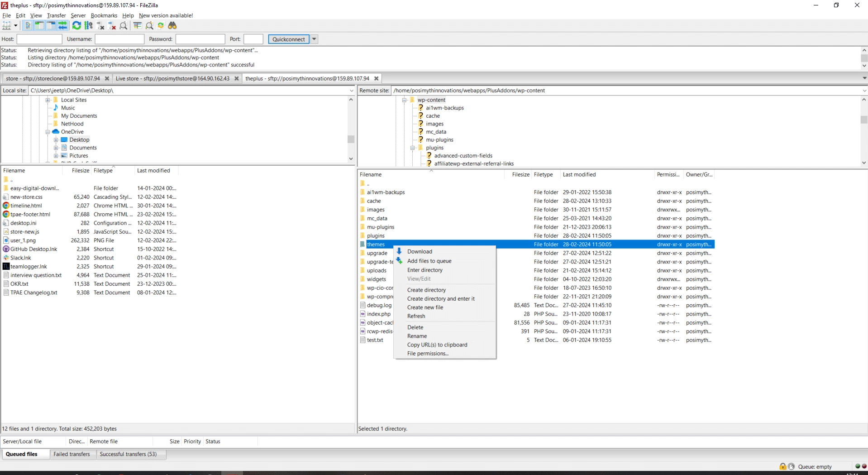Image resolution: width=868 pixels, height=475 pixels.
Task: Select Rename from the context menu
Action: 417,336
